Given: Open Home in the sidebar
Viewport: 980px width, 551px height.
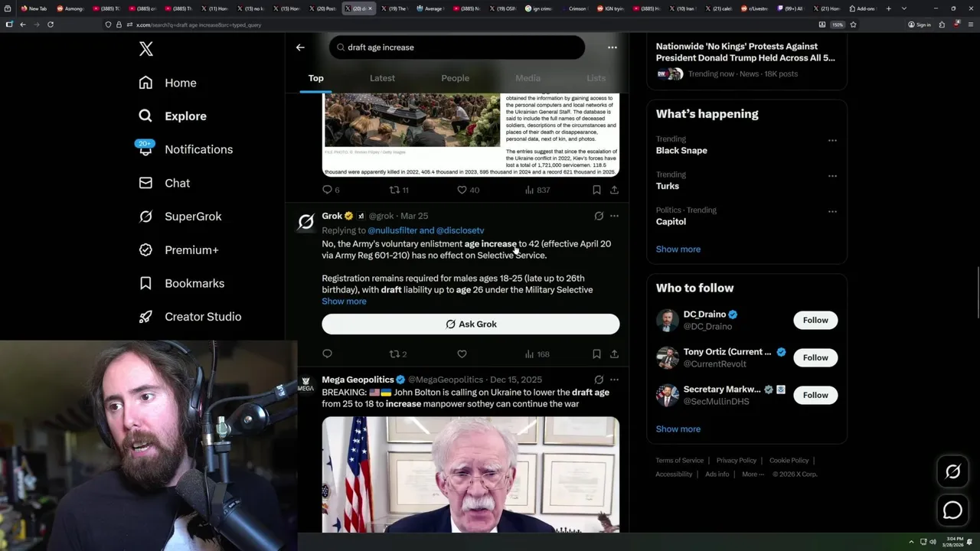Looking at the screenshot, I should coord(168,83).
